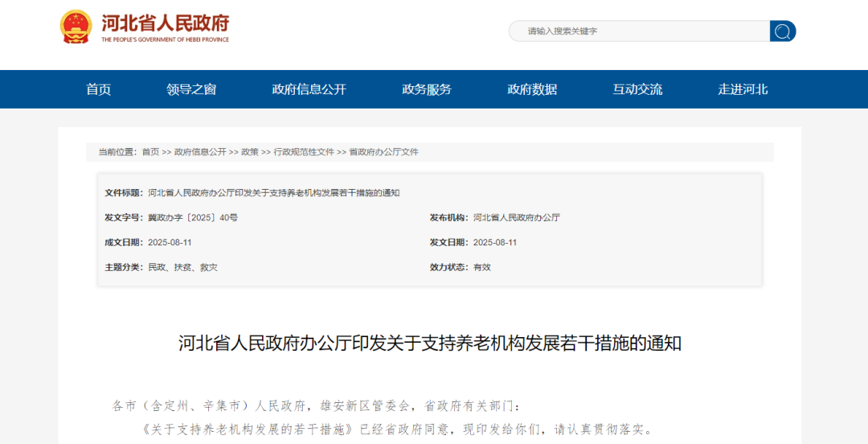The height and width of the screenshot is (444, 868).
Task: Go to 政府信息公开 in the navigation bar
Action: (309, 89)
